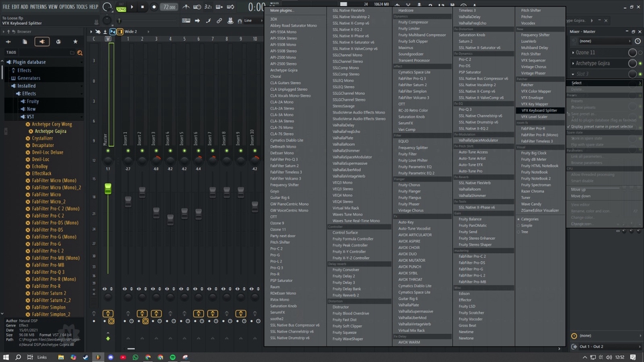This screenshot has height=362, width=644.
Task: Choose VFX Keyboard Splitter in plugin list
Action: click(x=539, y=110)
